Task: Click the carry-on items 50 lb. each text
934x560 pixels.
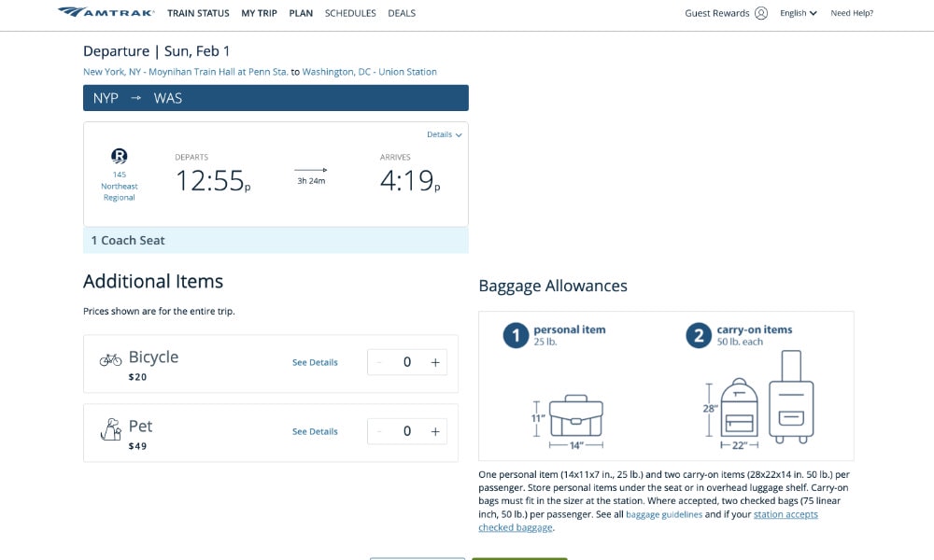Action: 754,335
